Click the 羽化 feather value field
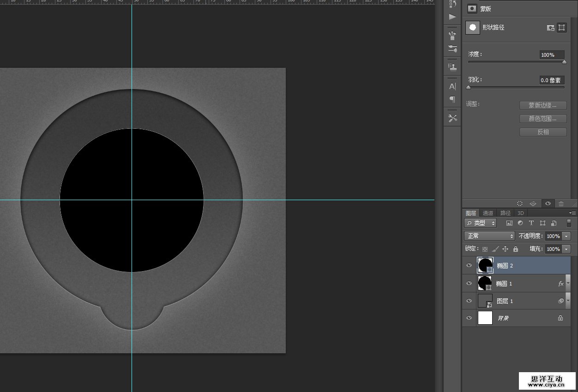The image size is (578, 392). (552, 80)
